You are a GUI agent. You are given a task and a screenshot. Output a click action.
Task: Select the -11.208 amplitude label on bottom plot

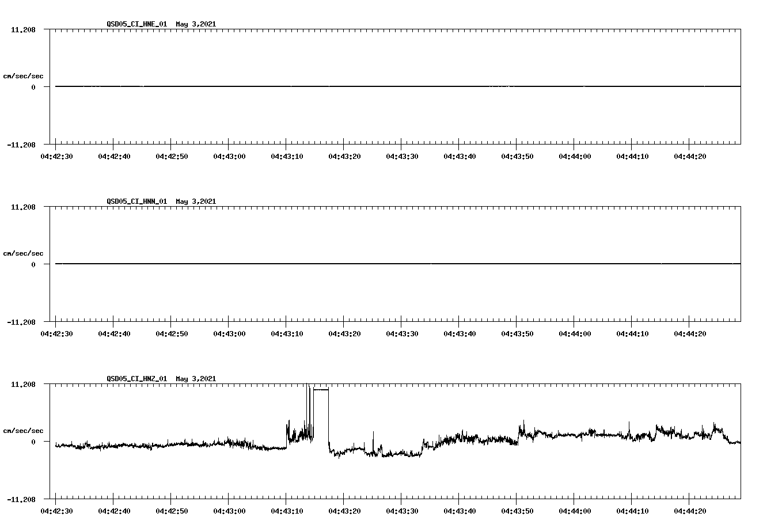point(22,499)
